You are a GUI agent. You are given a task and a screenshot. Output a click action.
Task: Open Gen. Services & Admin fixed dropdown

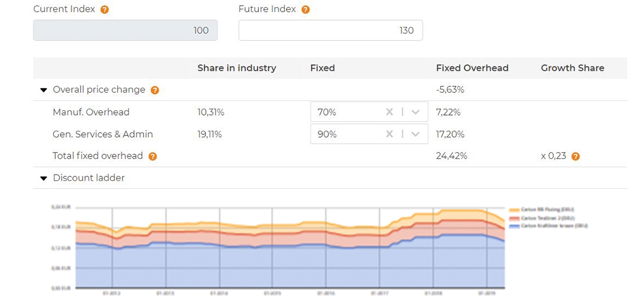coord(415,134)
